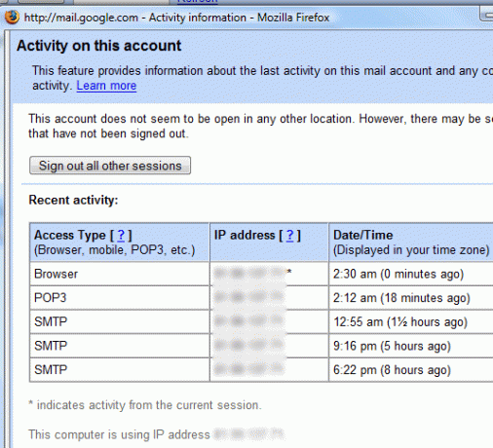Screen dimensions: 493x448
Task: Select the Browser access type cell
Action: (120, 274)
